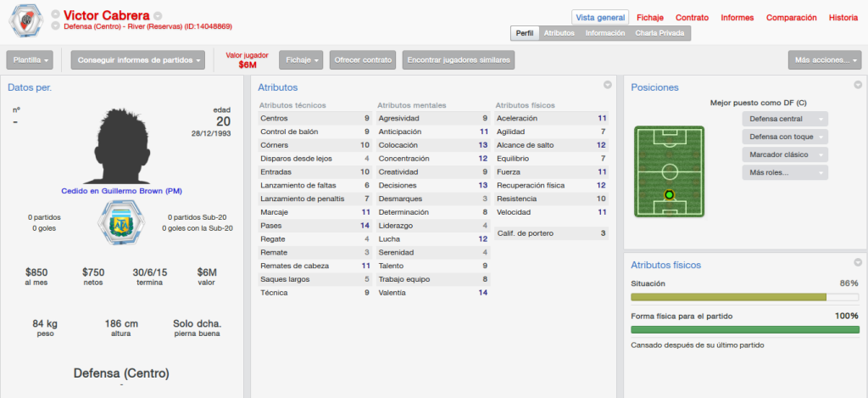Expand the Más roles dropdown
Screen dimensions: 868x398
(785, 172)
